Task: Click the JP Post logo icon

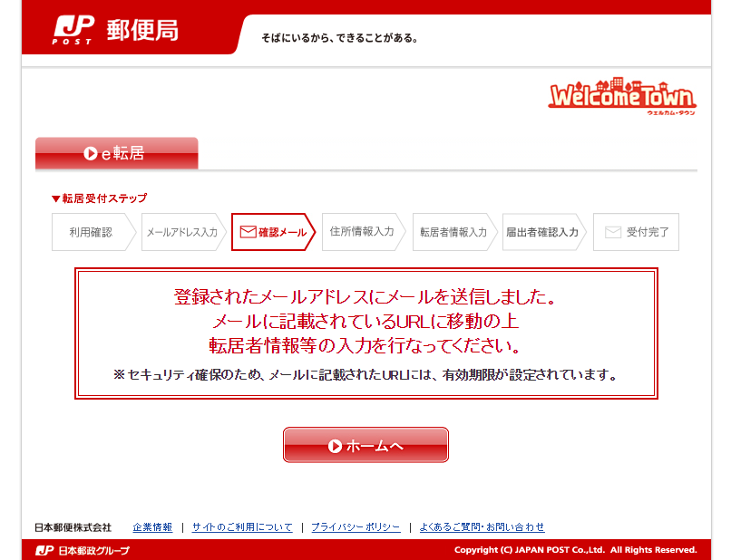Action: pos(73,30)
